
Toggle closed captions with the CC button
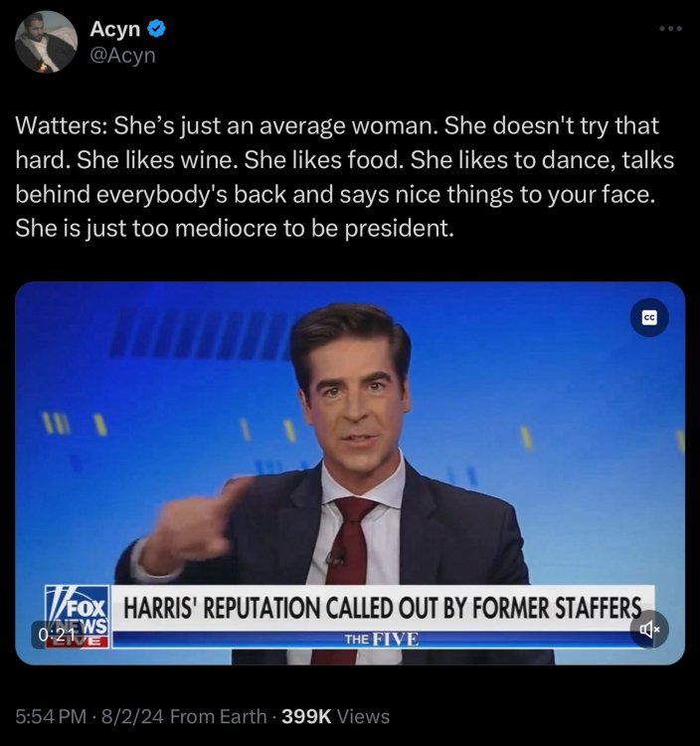coord(649,317)
